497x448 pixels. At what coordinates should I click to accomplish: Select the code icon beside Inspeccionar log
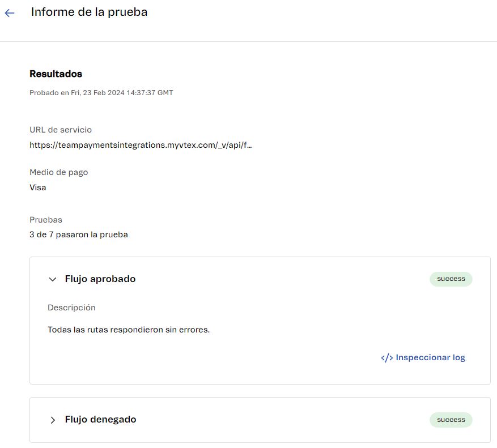pyautogui.click(x=386, y=357)
